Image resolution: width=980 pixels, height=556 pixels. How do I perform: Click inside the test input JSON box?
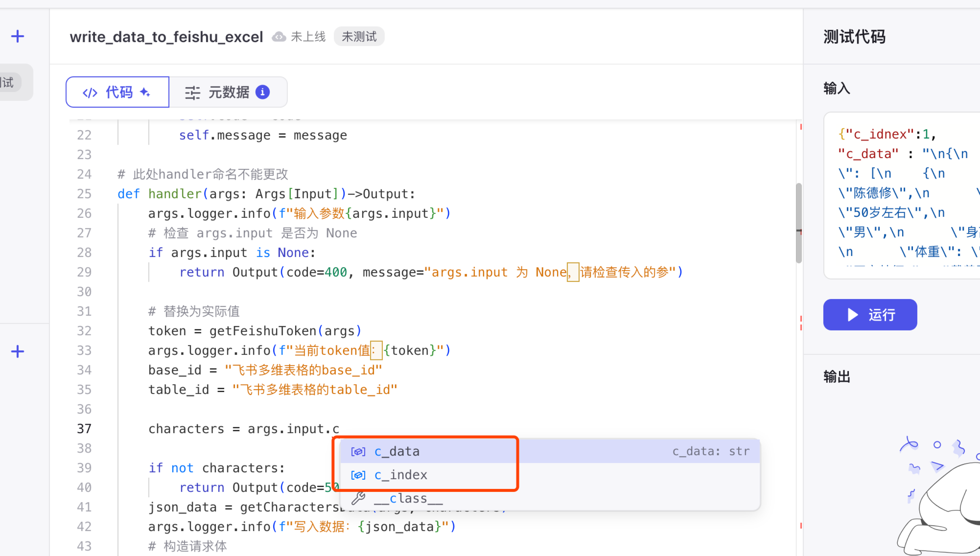point(901,195)
